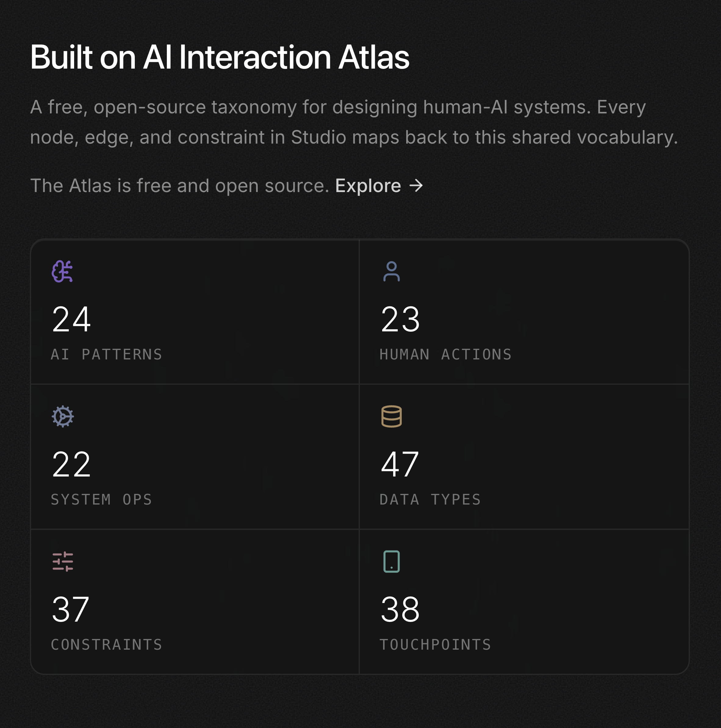Click the database icon for Data Types
The image size is (721, 728).
(x=392, y=417)
